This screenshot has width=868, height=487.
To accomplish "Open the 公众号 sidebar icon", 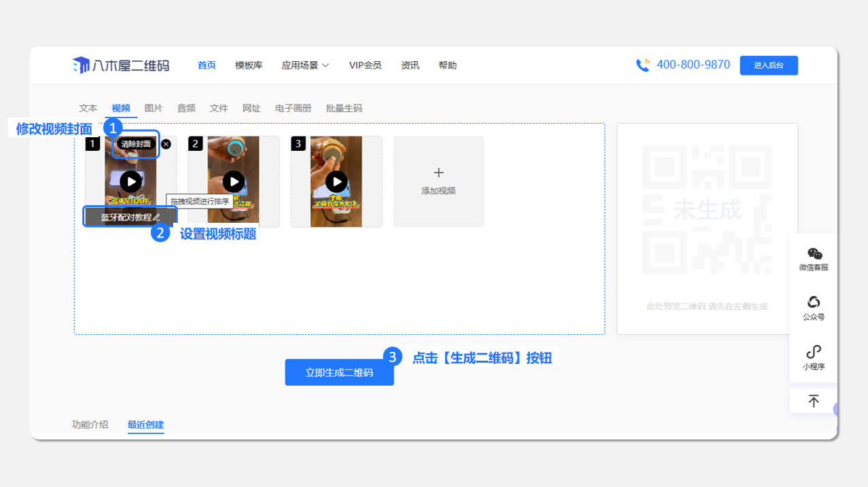I will [x=814, y=302].
